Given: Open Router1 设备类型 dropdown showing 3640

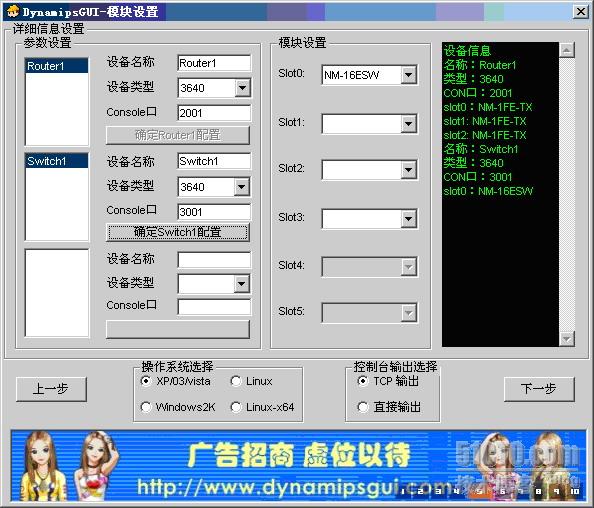Looking at the screenshot, I should tap(242, 88).
